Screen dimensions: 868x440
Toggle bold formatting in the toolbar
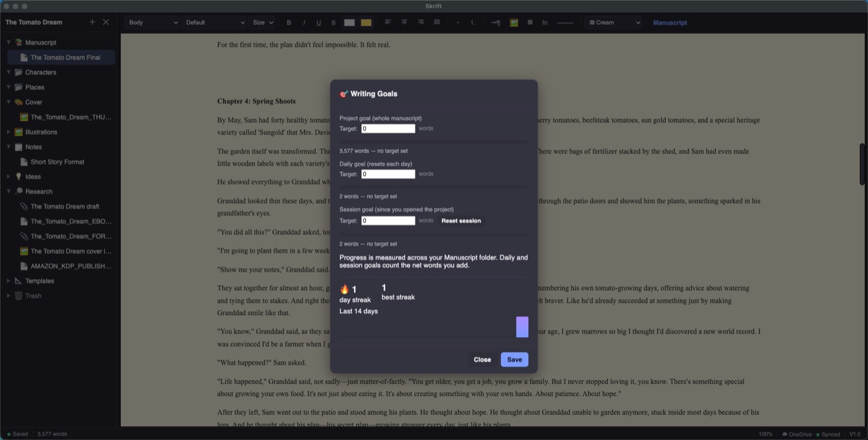[x=289, y=23]
